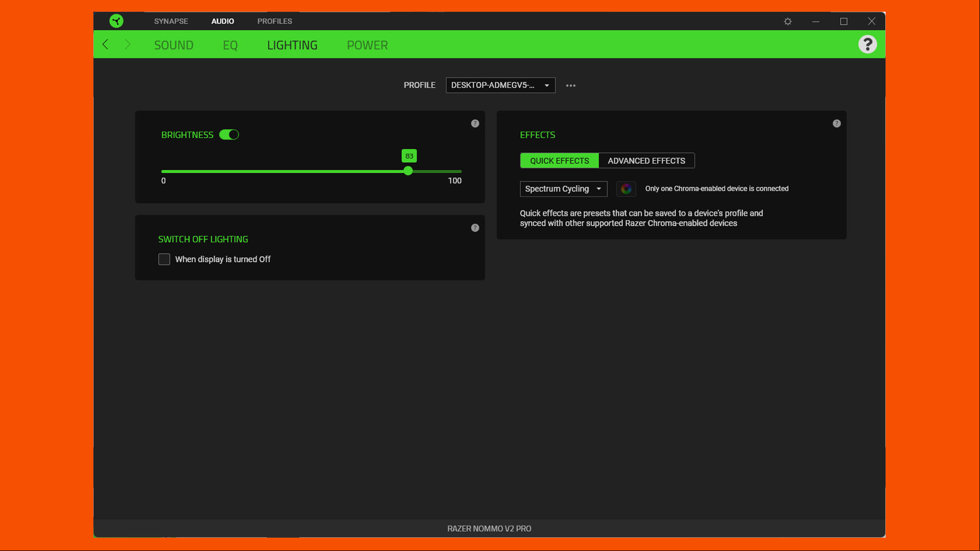The image size is (980, 551).
Task: Go back with the left arrow
Action: (x=106, y=44)
